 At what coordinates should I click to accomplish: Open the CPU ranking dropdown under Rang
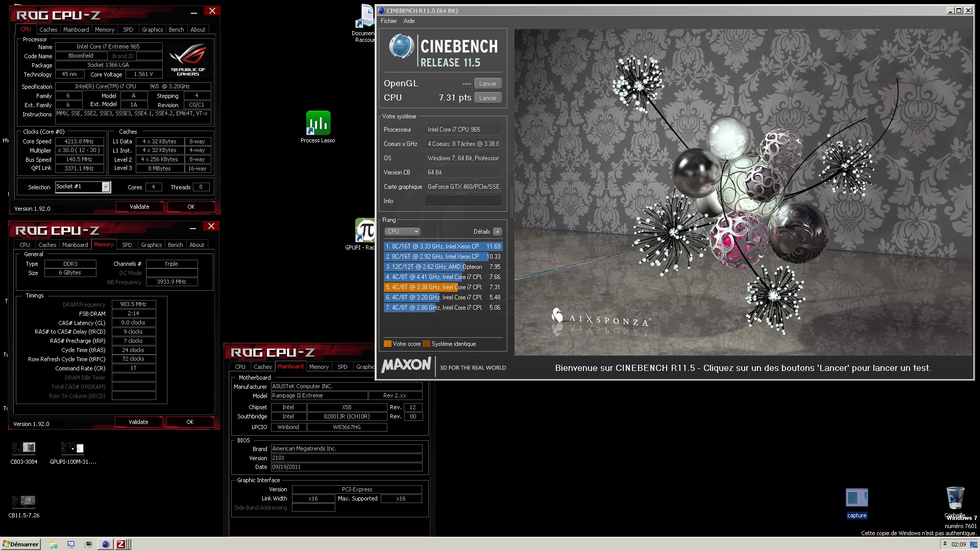402,232
